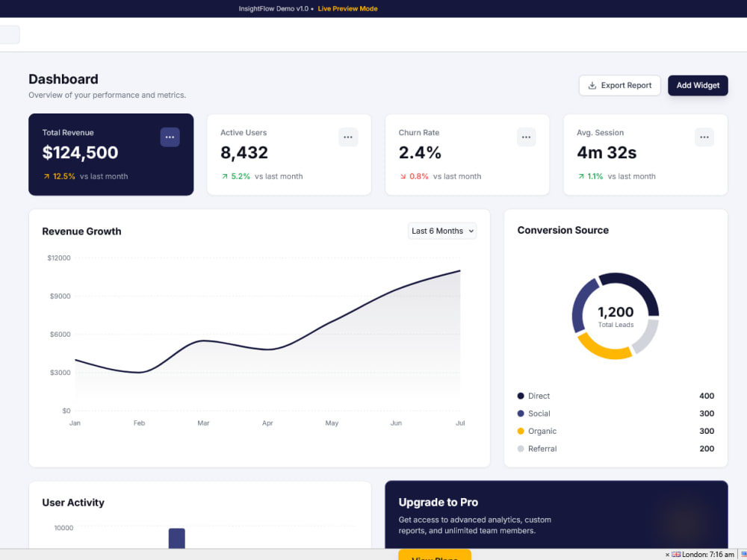Image resolution: width=747 pixels, height=560 pixels.
Task: Click the 8,432 active users value
Action: (244, 152)
